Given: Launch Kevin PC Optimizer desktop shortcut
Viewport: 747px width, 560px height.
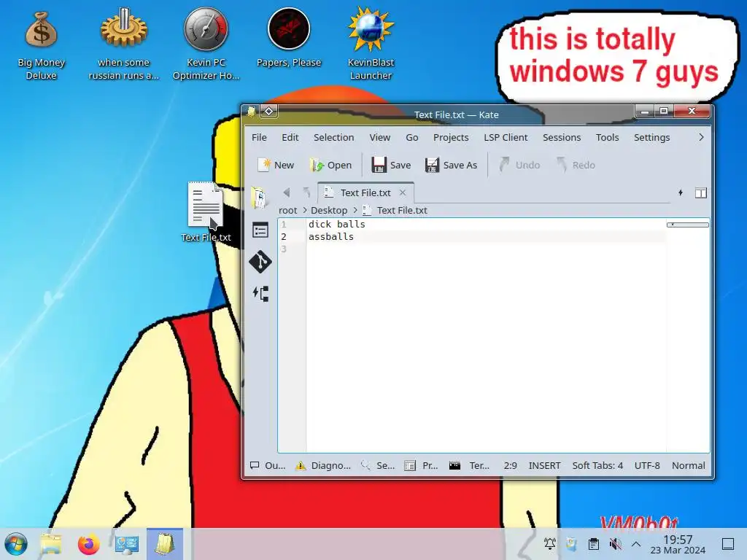Looking at the screenshot, I should click(x=206, y=44).
